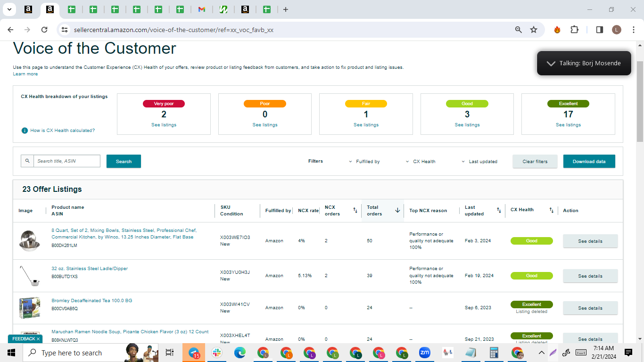Open the Bromley Decaffeinated Tea listing
This screenshot has height=362, width=644.
tap(92, 301)
